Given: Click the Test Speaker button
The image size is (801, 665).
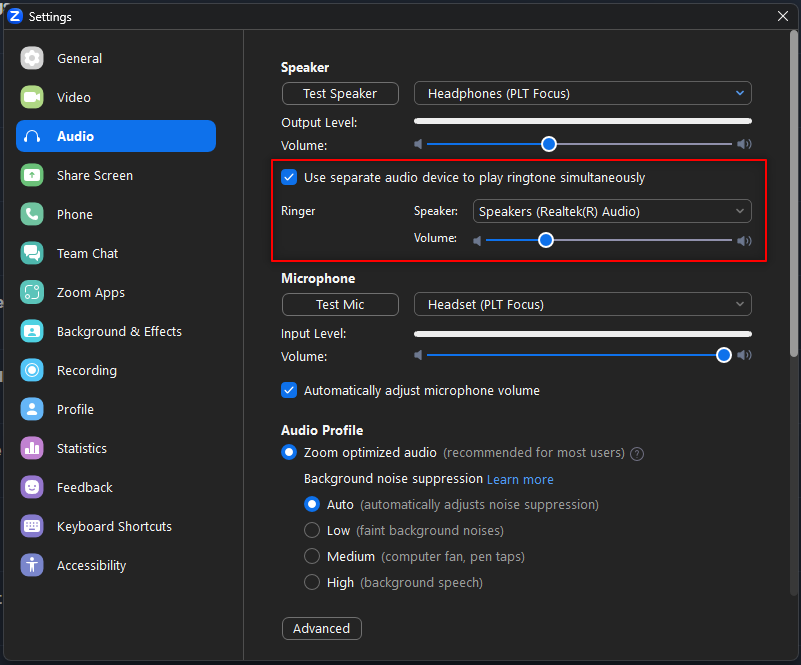Looking at the screenshot, I should 340,93.
